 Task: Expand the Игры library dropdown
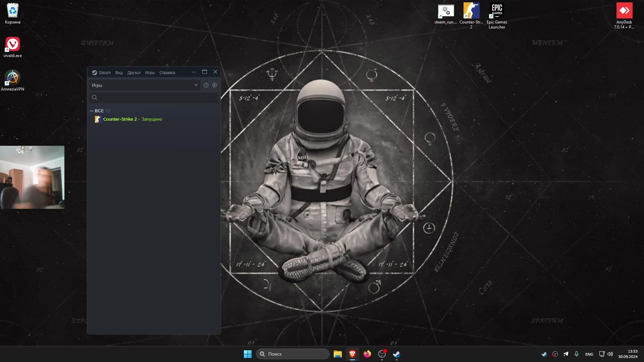tap(196, 85)
